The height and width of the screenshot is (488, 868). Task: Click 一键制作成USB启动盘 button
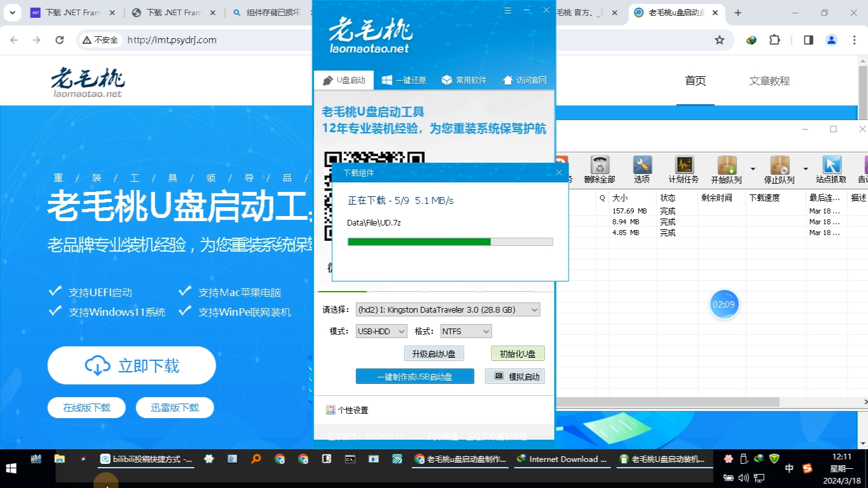click(x=415, y=376)
